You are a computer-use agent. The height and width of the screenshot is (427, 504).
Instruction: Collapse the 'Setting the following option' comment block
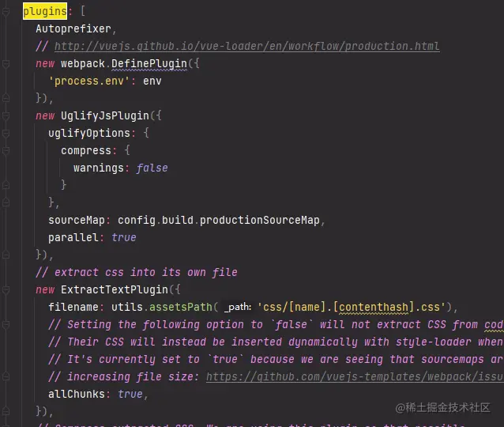coord(6,324)
